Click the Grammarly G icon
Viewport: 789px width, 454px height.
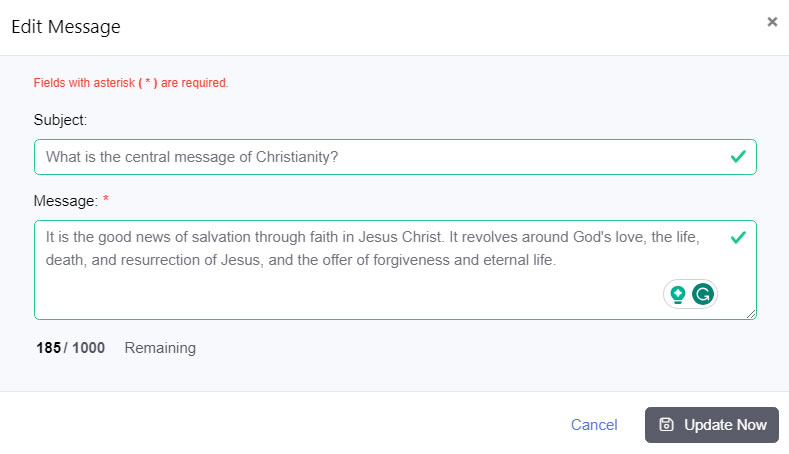tap(704, 294)
